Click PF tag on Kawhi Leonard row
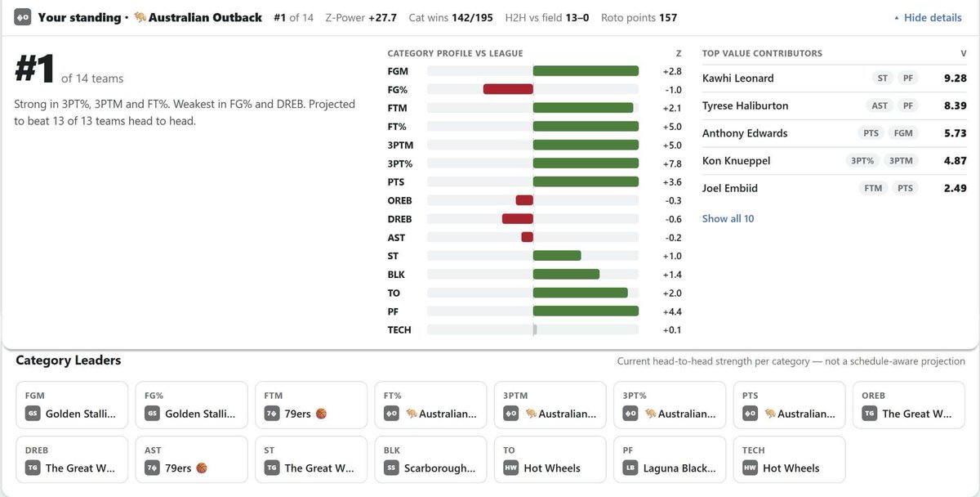Viewport: 980px width, 497px height. (x=907, y=78)
